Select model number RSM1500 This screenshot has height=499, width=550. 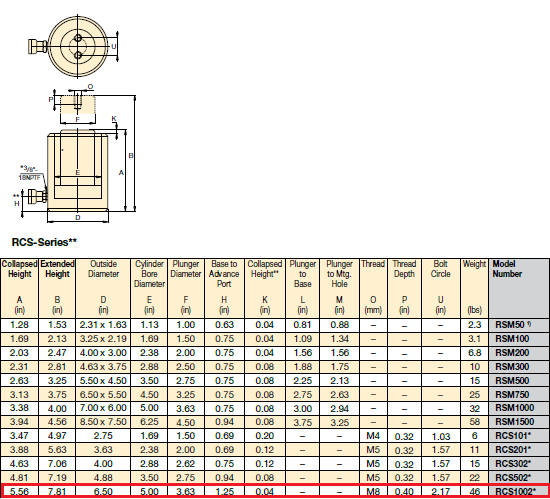coord(515,422)
